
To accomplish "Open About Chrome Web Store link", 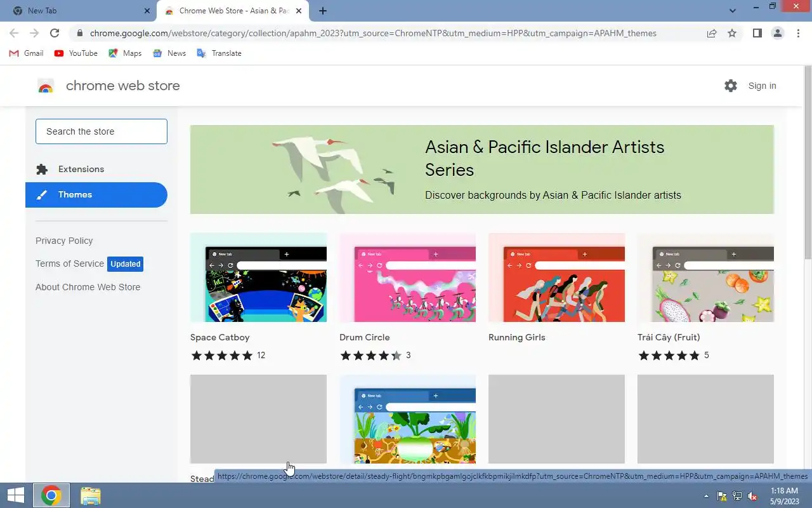I will coord(88,287).
